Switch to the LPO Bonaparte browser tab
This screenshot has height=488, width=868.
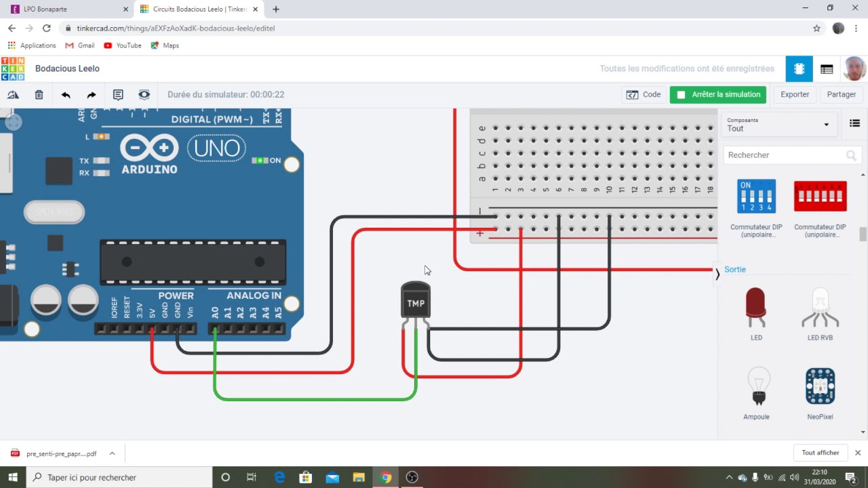pos(71,9)
